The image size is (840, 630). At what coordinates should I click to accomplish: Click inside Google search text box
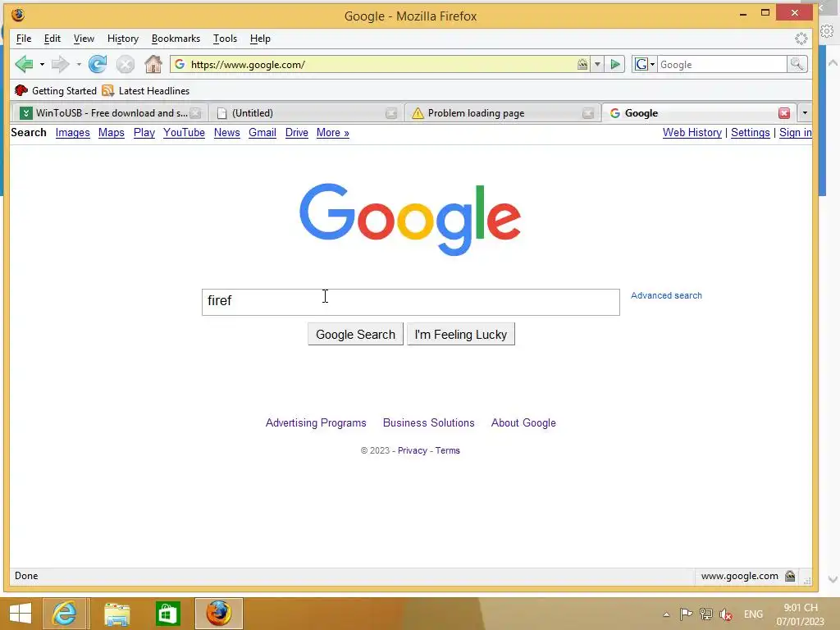pyautogui.click(x=410, y=302)
